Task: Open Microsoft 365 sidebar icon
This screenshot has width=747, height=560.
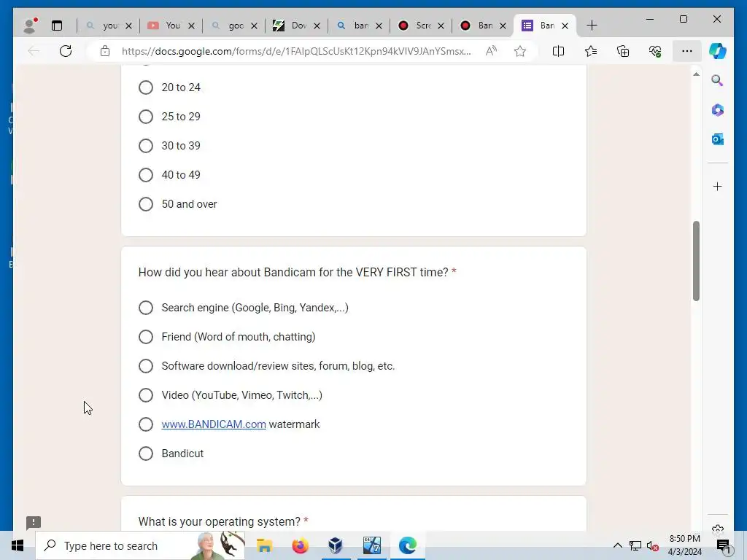Action: point(718,110)
